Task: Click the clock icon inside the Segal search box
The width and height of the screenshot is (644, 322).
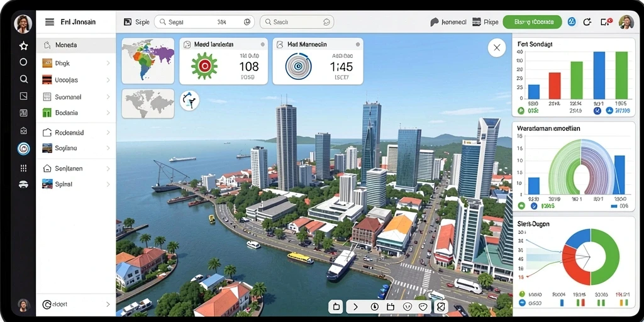Action: pyautogui.click(x=247, y=22)
